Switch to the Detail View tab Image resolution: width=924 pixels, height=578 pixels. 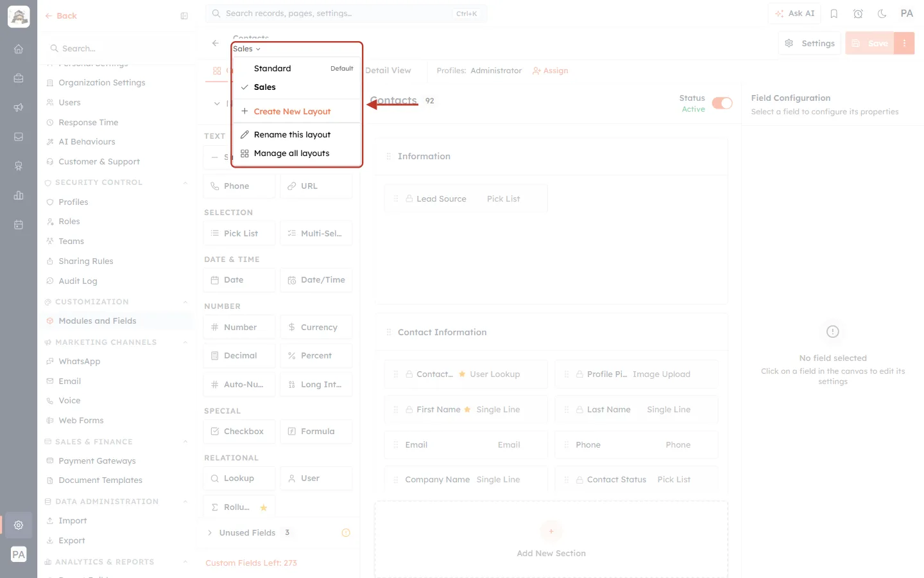[388, 71]
